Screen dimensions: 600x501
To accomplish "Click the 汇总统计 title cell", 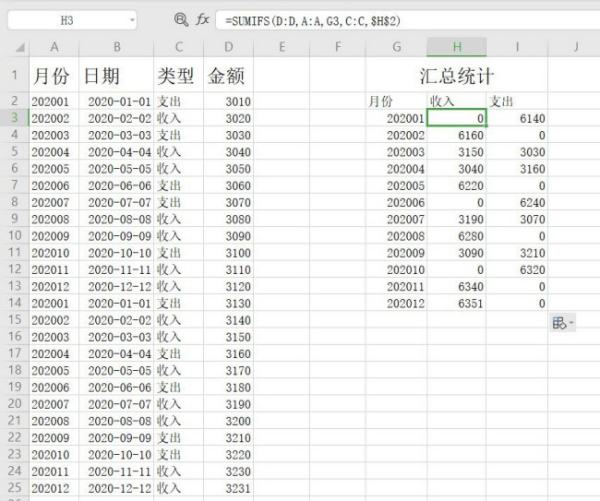I will pyautogui.click(x=456, y=76).
